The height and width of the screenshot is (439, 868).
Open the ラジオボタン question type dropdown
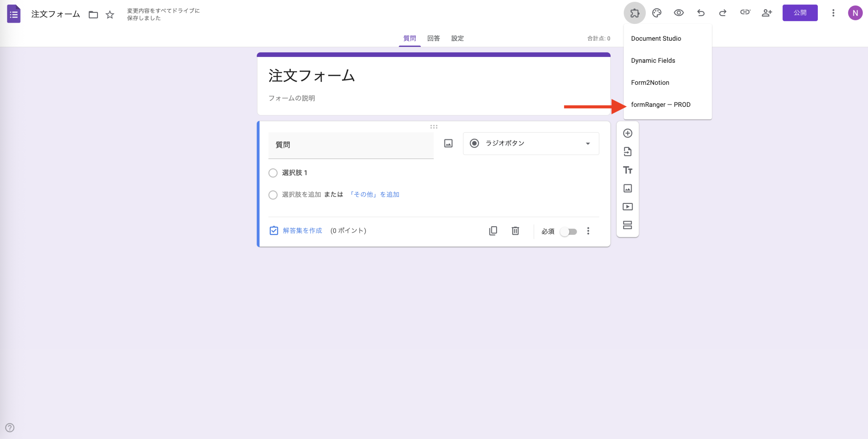click(531, 144)
